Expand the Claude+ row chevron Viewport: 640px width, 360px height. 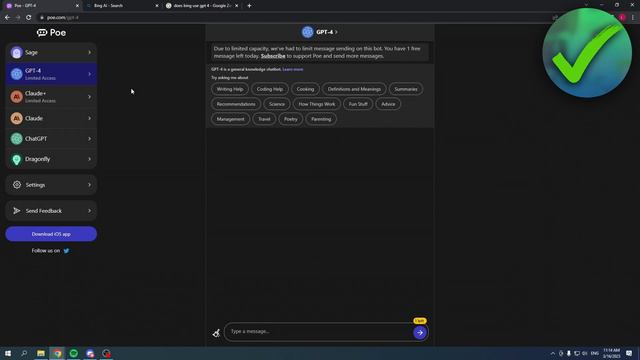click(x=89, y=97)
